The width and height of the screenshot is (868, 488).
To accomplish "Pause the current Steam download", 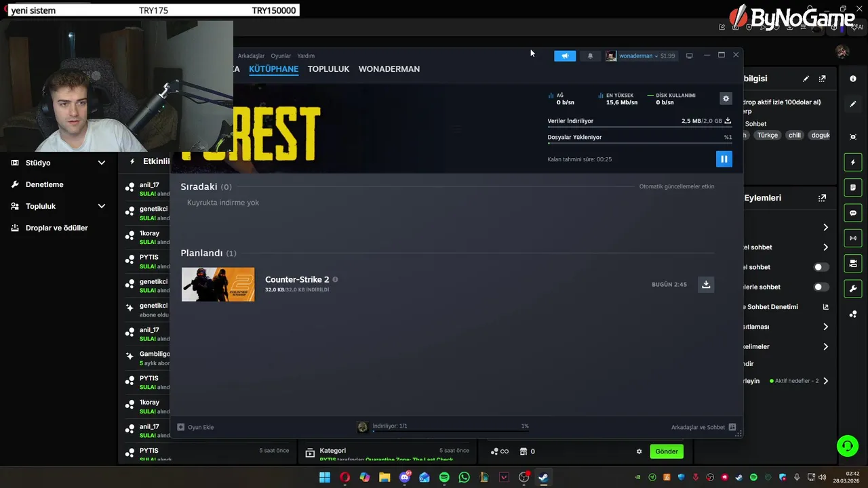I will click(724, 159).
